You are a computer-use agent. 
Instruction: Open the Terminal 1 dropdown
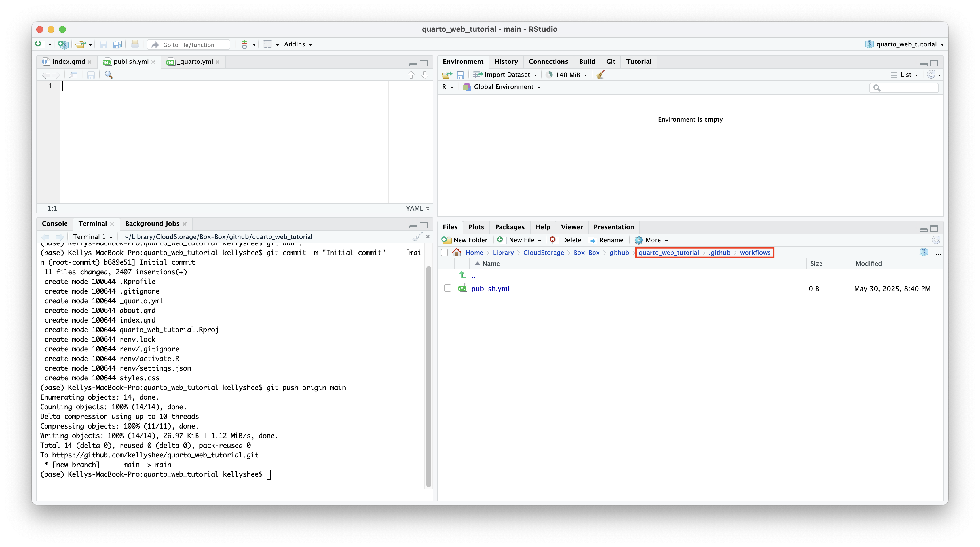92,236
